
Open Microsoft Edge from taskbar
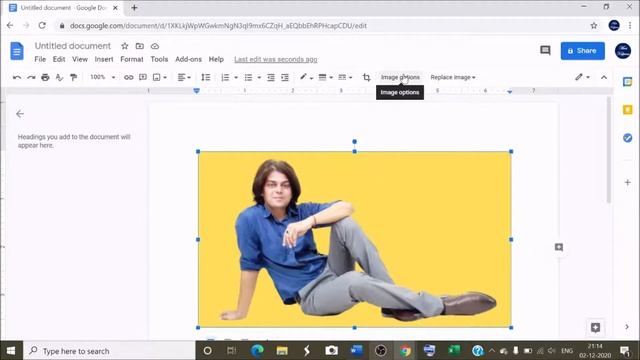click(x=257, y=351)
